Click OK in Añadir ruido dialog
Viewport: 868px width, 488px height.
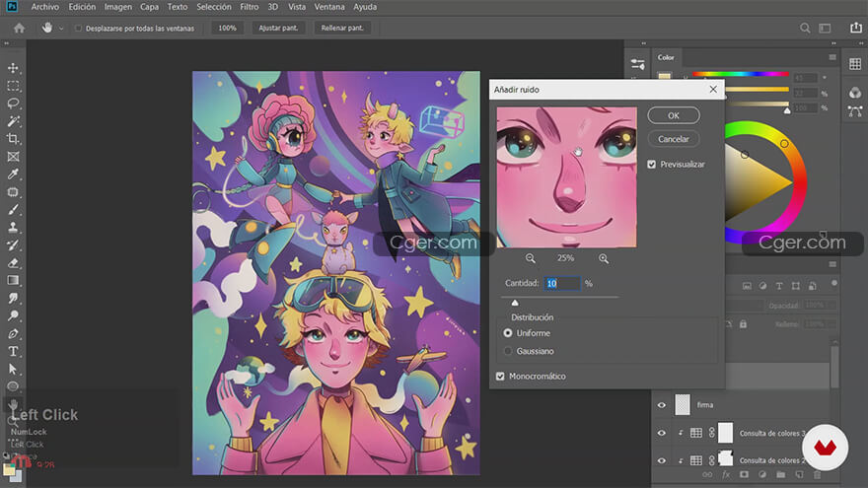(x=673, y=115)
